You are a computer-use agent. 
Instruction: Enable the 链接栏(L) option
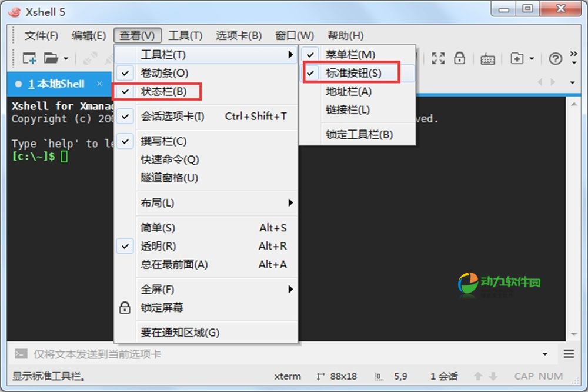click(358, 110)
